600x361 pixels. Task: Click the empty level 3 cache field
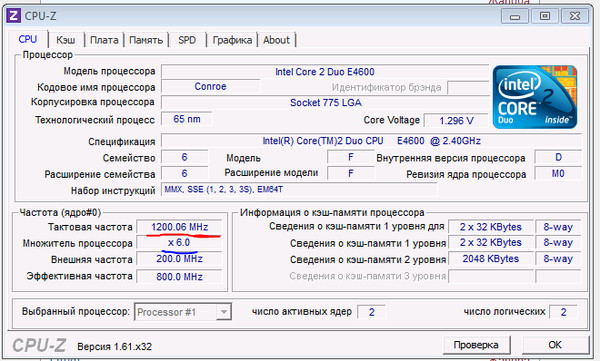coord(491,276)
